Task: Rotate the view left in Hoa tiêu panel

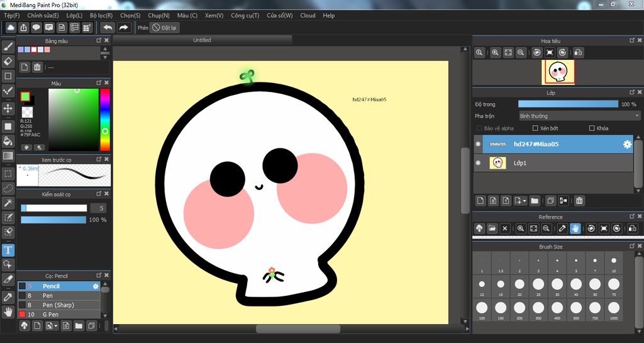Action: 537,53
